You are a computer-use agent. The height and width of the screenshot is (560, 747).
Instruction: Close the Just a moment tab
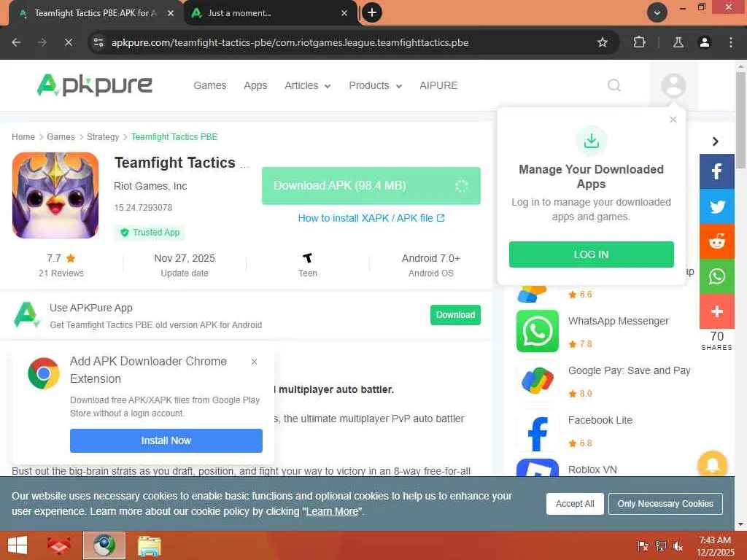[x=344, y=13]
